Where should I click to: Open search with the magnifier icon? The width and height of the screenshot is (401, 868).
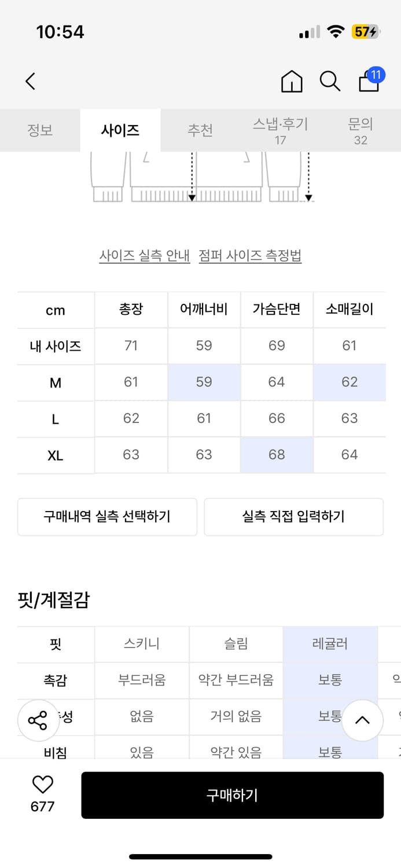[x=330, y=82]
